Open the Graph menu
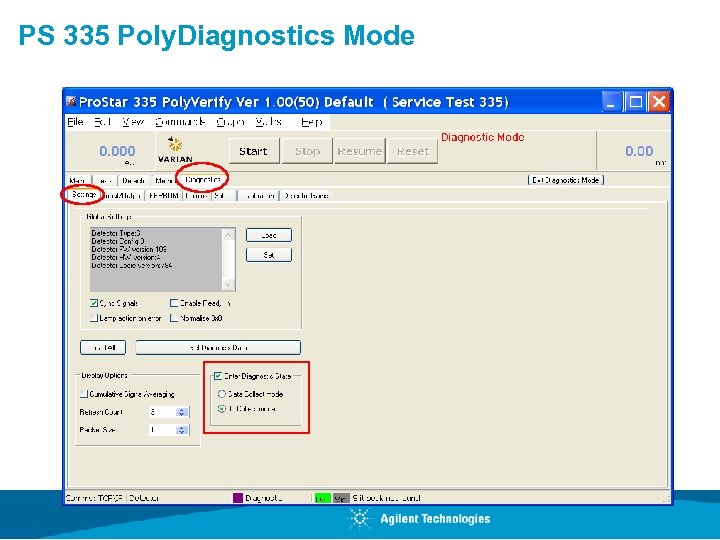Screen dimensions: 720x540 230,122
